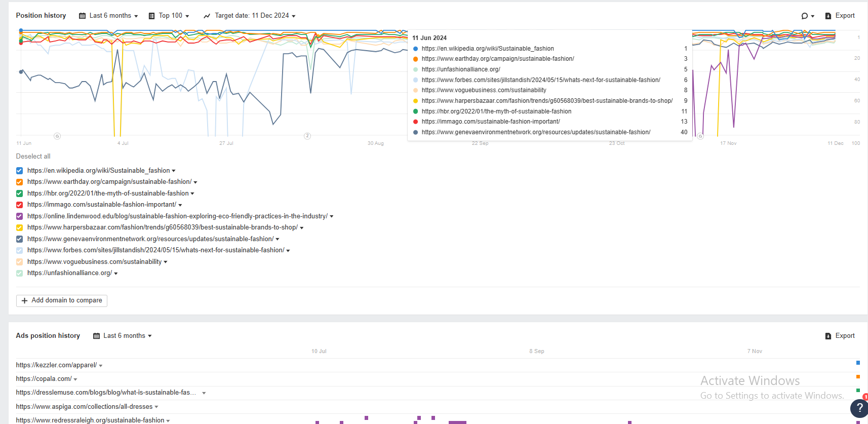Viewport: 868px width, 424px height.
Task: Click the plus icon in Add domain to compare
Action: (x=24, y=300)
